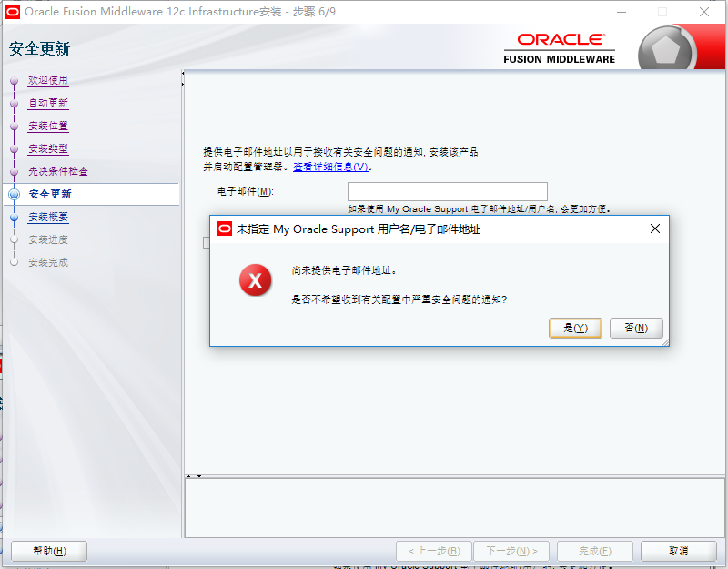Click the Oracle logo in the window title bar
Viewport: 728px width, 569px height.
pos(13,12)
